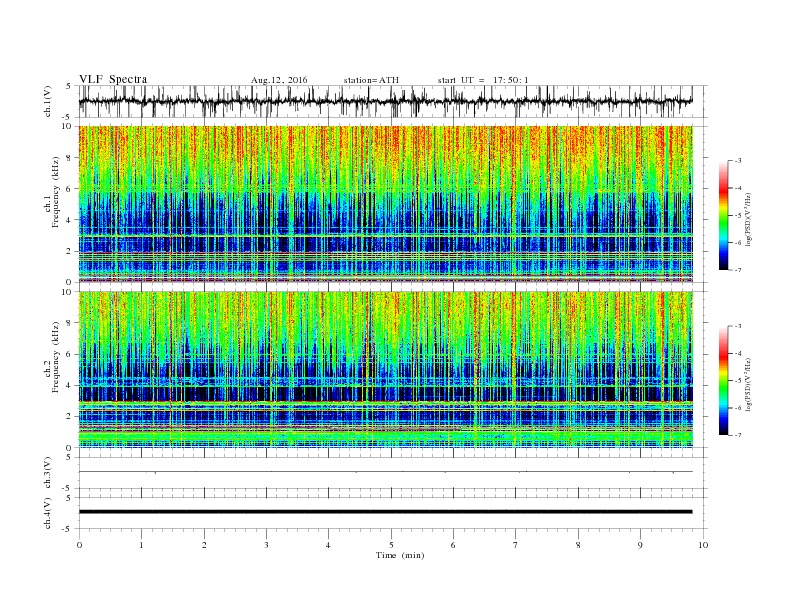Click the "VLF Spectra" title text
The height and width of the screenshot is (612, 792).
tap(113, 79)
